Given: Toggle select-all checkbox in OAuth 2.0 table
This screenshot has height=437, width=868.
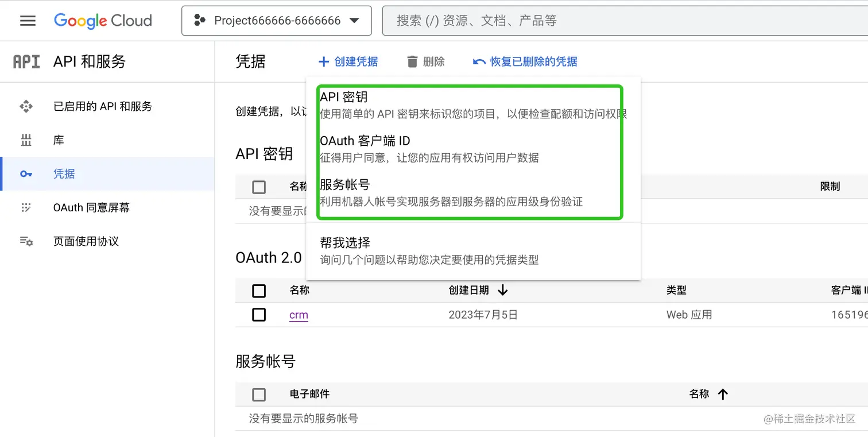Looking at the screenshot, I should tap(259, 291).
